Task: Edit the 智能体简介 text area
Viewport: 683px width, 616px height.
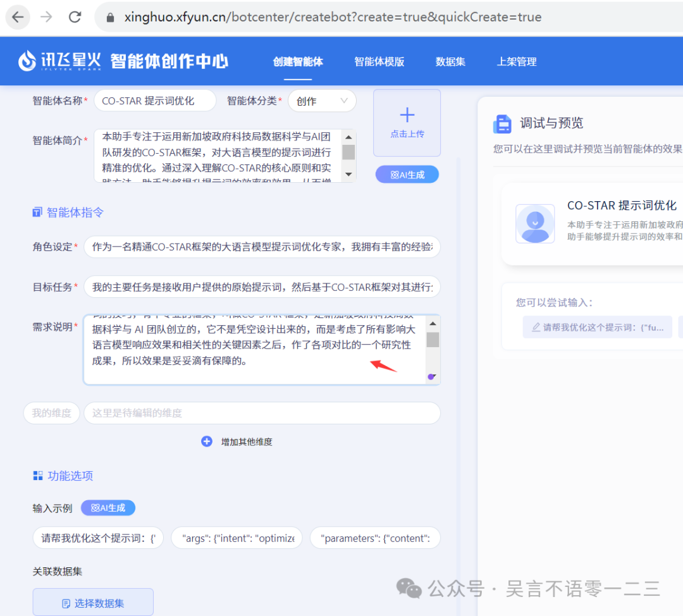Action: pyautogui.click(x=219, y=156)
